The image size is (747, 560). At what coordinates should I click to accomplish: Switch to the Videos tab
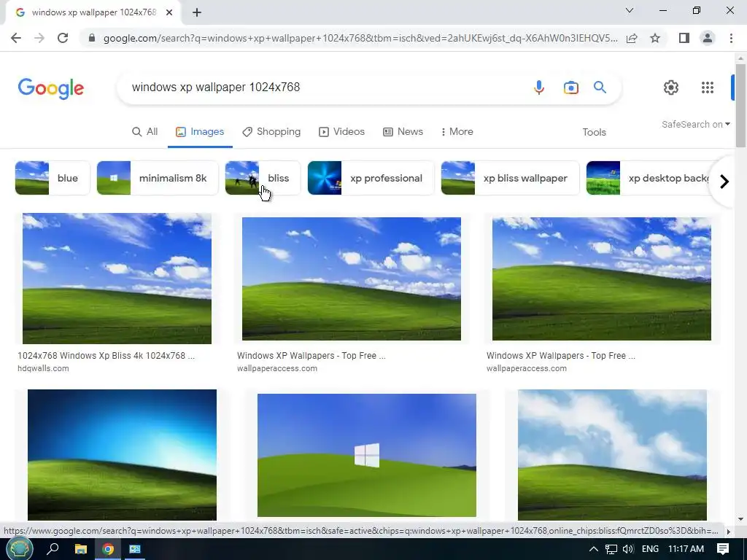point(341,132)
